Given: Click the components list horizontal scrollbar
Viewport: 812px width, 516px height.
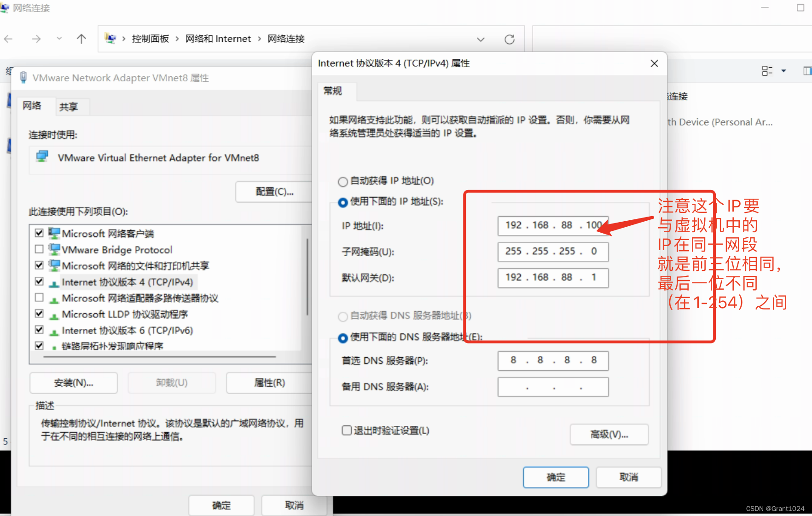Looking at the screenshot, I should point(160,356).
